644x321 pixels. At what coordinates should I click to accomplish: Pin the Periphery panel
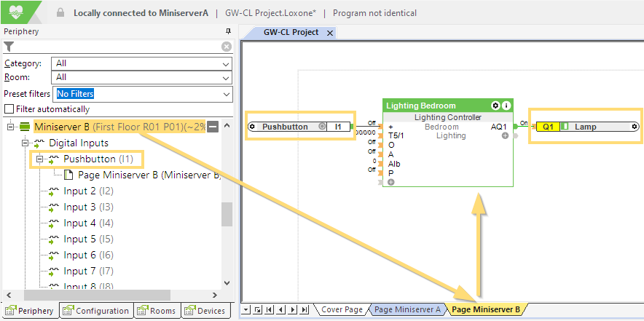[228, 31]
